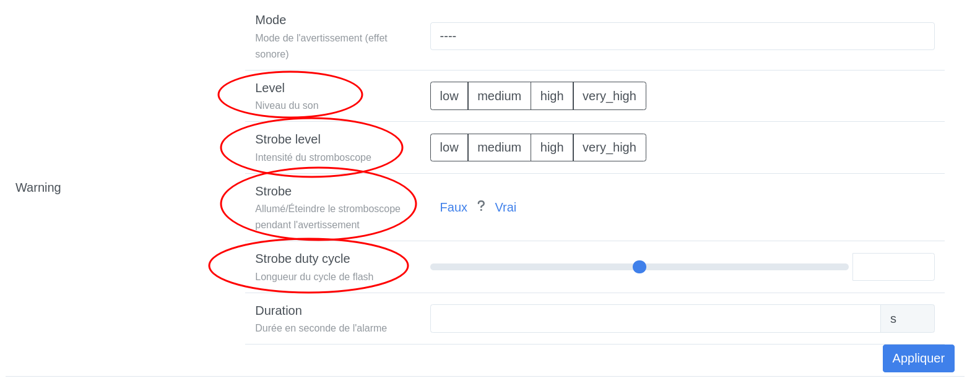The image size is (980, 381).
Task: Set Strobe level to medium
Action: (499, 148)
